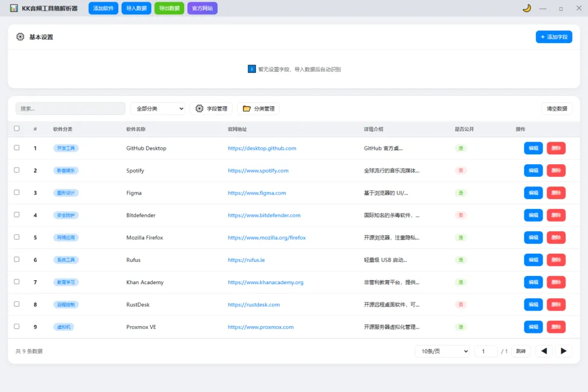This screenshot has height=392, width=588.
Task: Edit the Mozilla Firefox row
Action: tap(533, 238)
